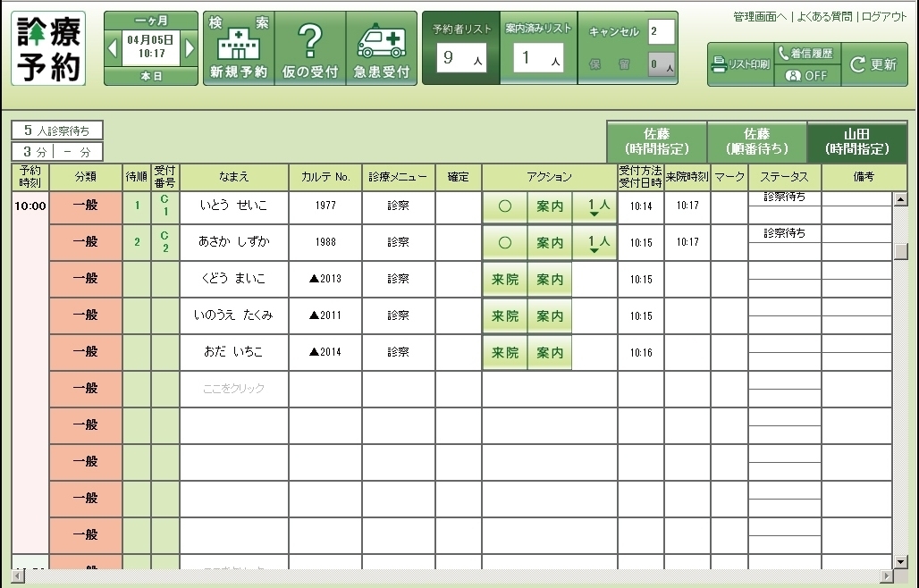Go to previous date with left arrow
The image size is (919, 588).
point(113,48)
